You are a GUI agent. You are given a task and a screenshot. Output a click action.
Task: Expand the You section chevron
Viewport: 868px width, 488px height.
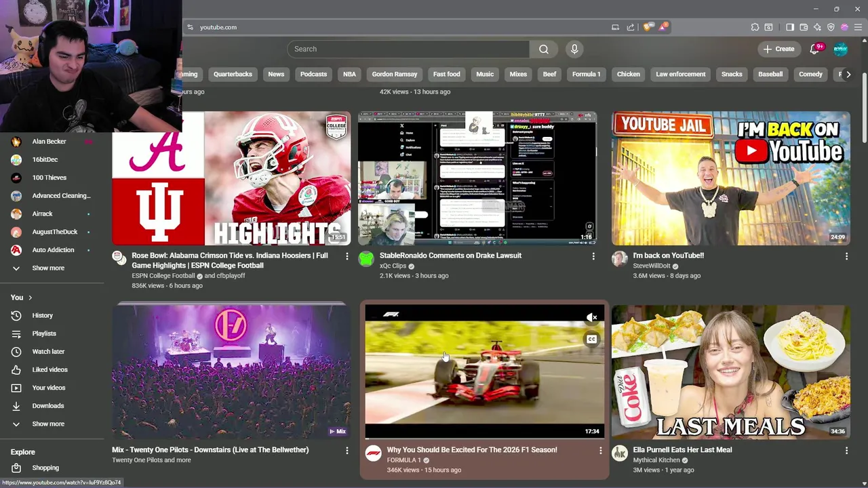point(30,298)
